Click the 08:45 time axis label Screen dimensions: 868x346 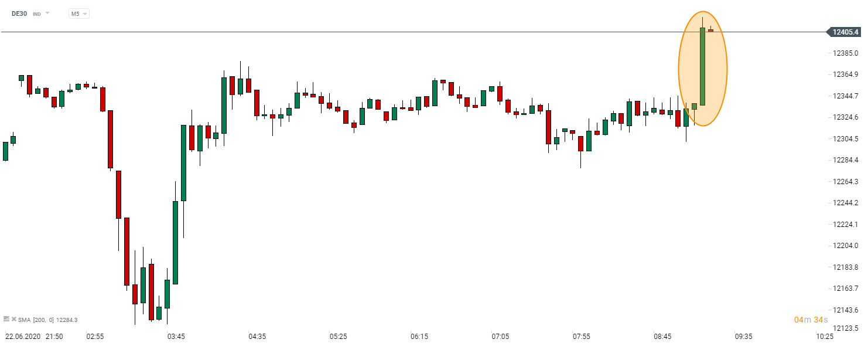[x=662, y=337]
